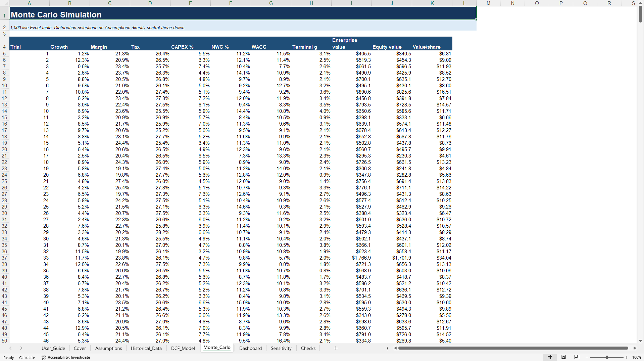Switch to Sensitivity sheet tab
Image resolution: width=644 pixels, height=361 pixels.
pos(281,348)
